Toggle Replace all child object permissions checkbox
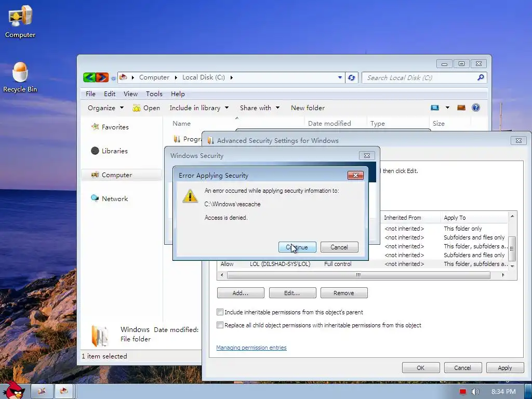532x399 pixels. 220,325
